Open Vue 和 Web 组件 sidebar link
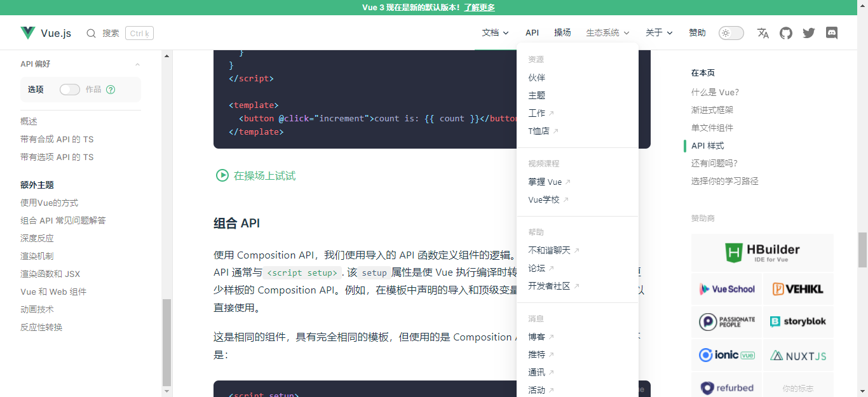 (53, 292)
